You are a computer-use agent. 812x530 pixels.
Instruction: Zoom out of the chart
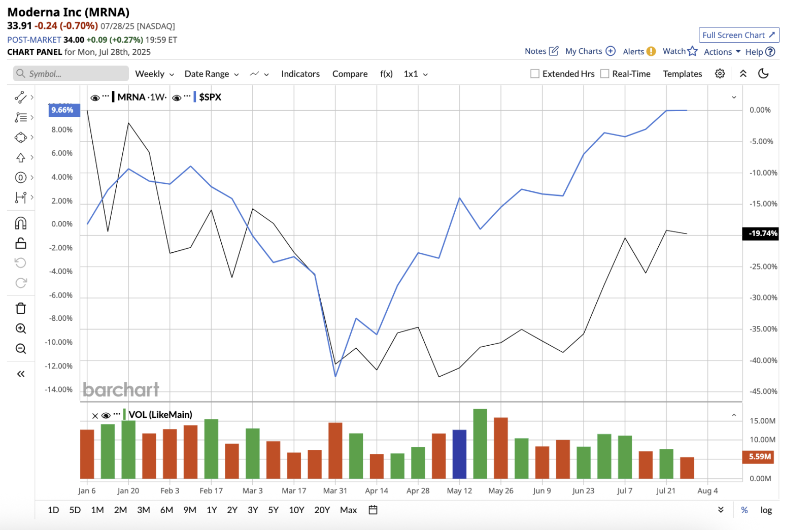[x=20, y=349]
